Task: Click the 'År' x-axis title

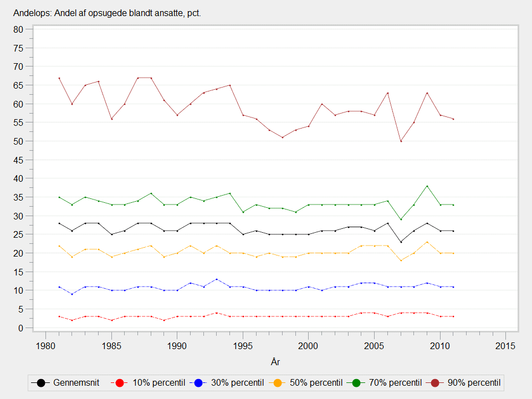Action: tap(275, 362)
